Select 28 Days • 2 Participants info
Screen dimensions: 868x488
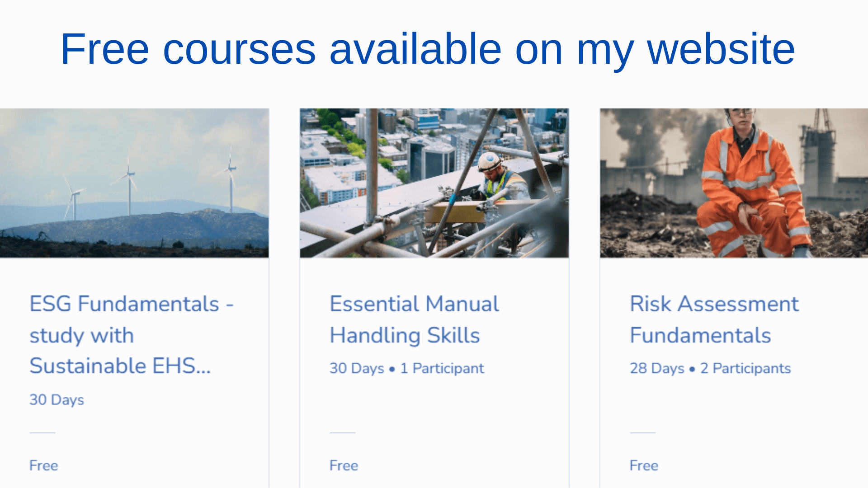(710, 368)
